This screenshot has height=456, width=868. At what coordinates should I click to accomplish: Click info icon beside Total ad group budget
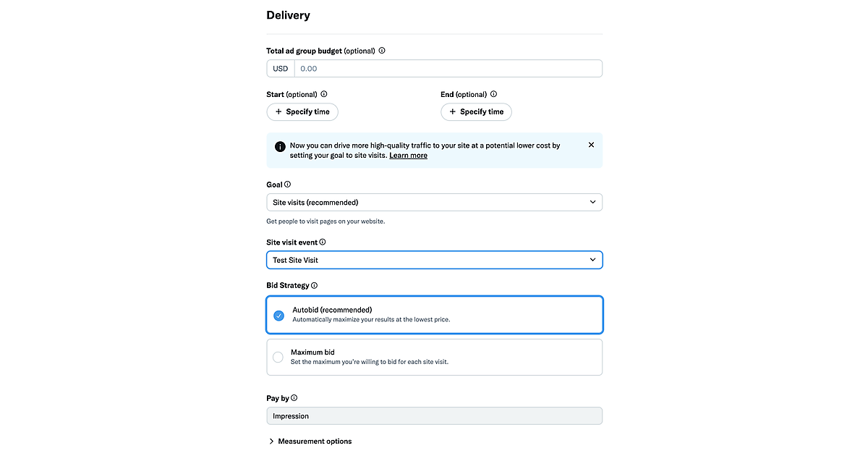[382, 51]
